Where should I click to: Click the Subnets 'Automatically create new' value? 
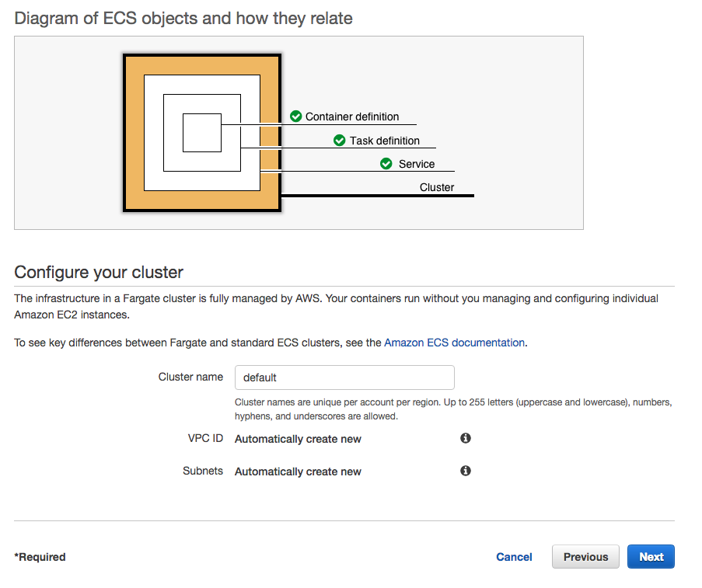(x=298, y=471)
